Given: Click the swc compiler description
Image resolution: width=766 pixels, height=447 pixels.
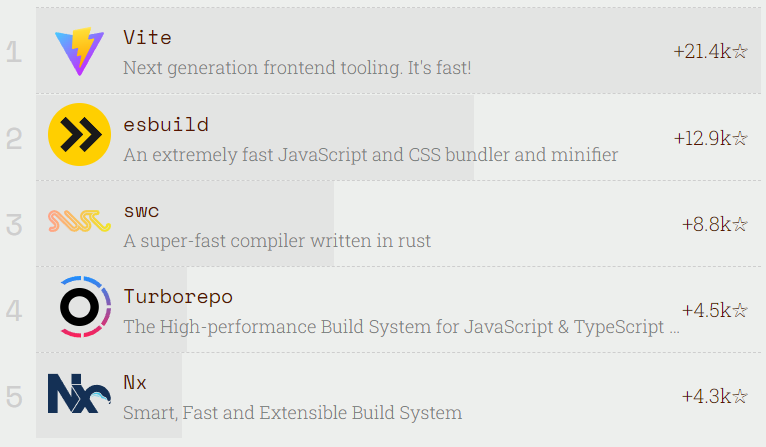Looking at the screenshot, I should (x=277, y=241).
